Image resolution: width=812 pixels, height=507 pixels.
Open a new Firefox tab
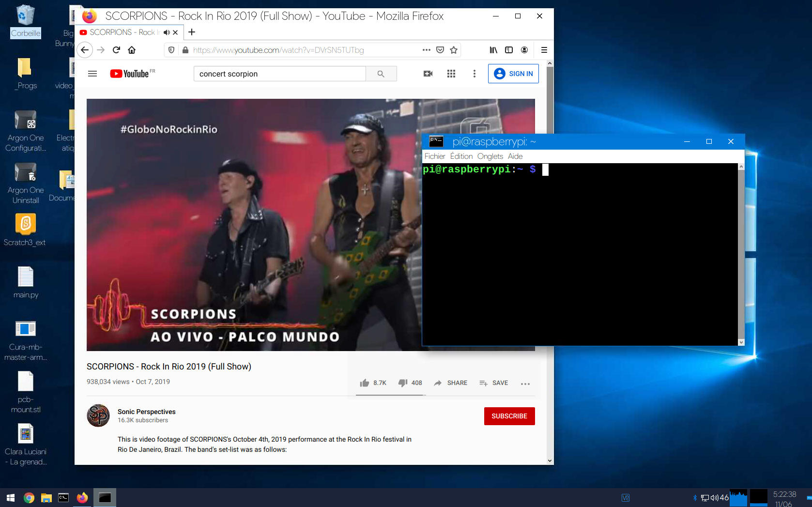(x=192, y=32)
